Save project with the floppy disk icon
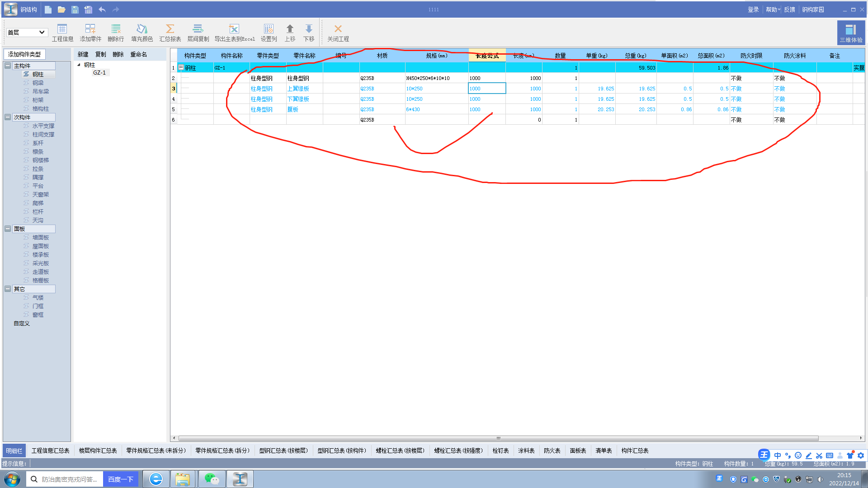 point(75,9)
